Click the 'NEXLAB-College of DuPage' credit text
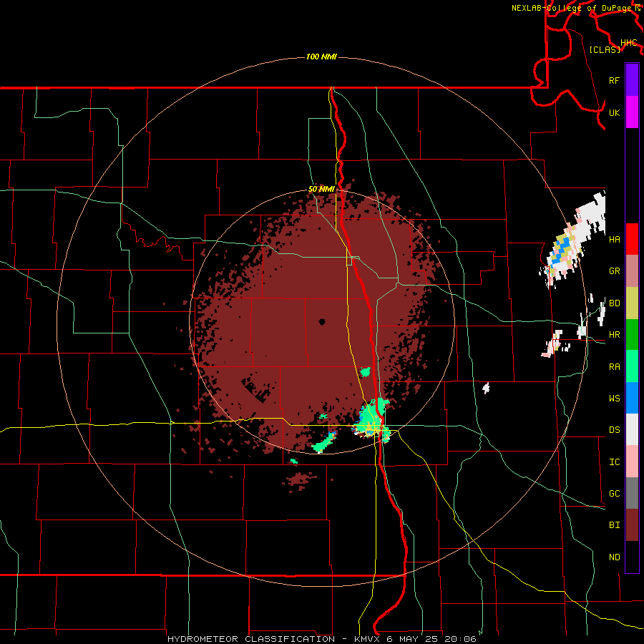This screenshot has height=644, width=644. (571, 8)
